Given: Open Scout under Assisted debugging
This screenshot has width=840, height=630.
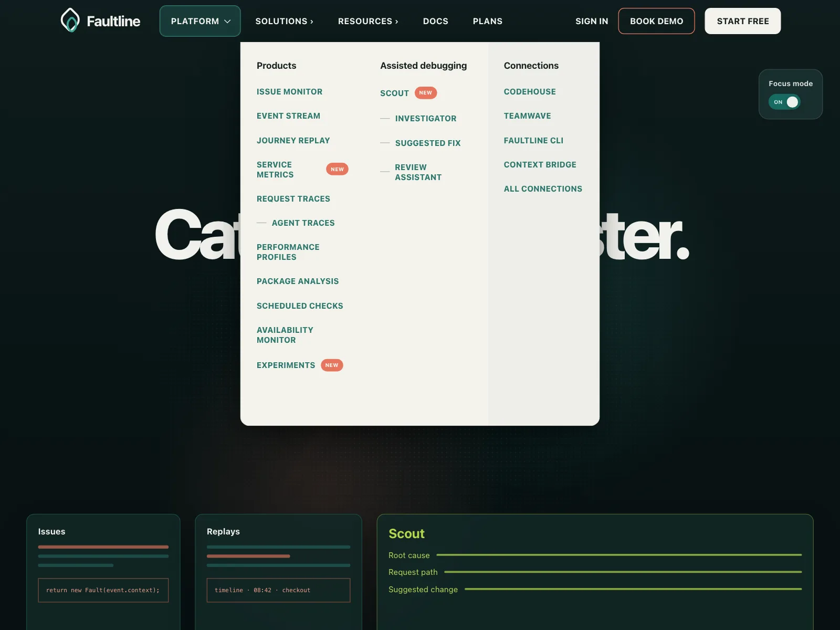Looking at the screenshot, I should pos(394,93).
